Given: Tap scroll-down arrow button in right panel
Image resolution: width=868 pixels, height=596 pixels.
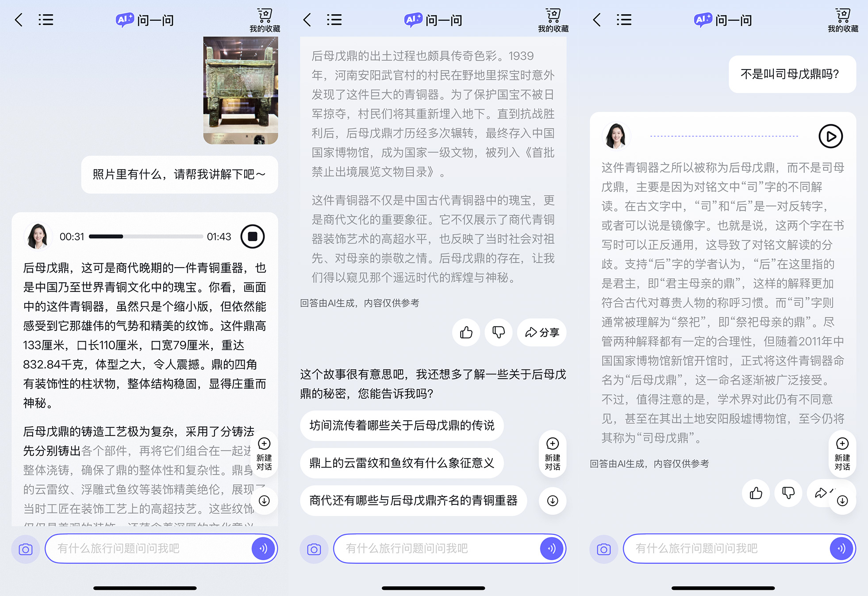Looking at the screenshot, I should click(x=842, y=500).
